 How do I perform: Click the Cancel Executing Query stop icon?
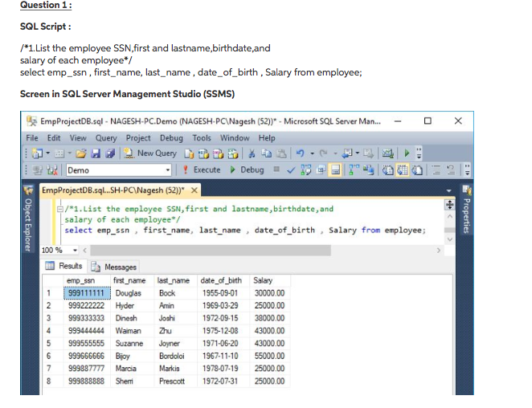(x=276, y=169)
